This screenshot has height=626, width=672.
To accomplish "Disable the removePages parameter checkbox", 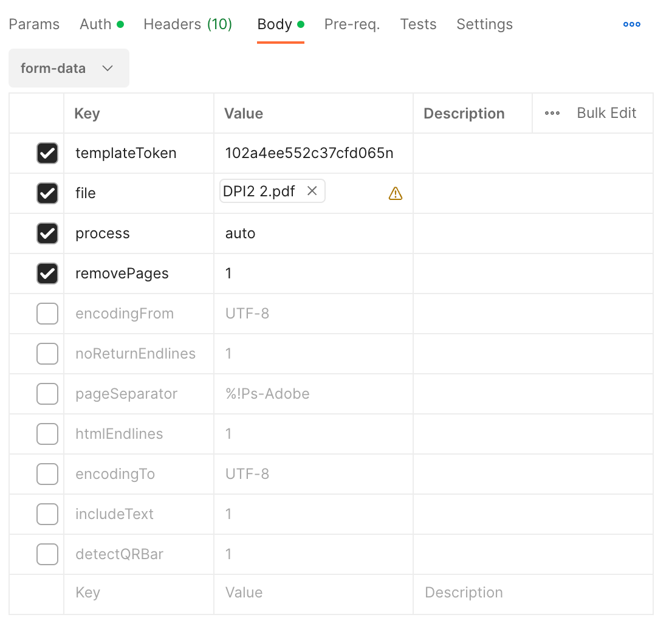I will point(47,273).
